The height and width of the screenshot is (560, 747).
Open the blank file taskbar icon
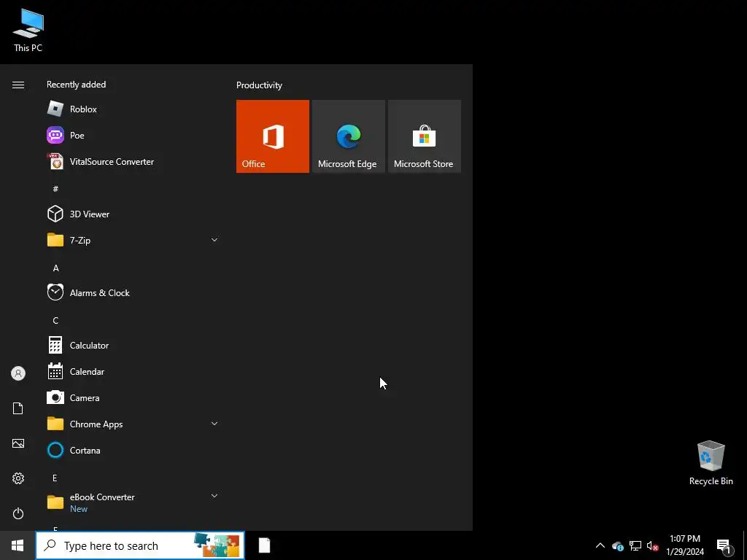[264, 545]
